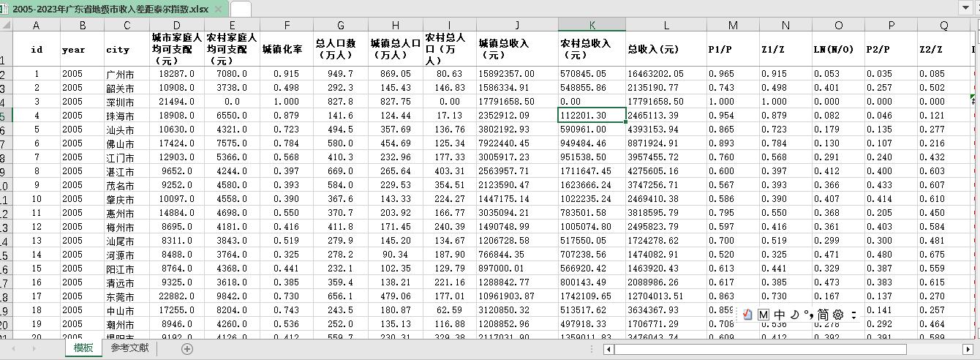This screenshot has width=980, height=360.
Task: Select the cell with value 112201.30
Action: tap(592, 116)
